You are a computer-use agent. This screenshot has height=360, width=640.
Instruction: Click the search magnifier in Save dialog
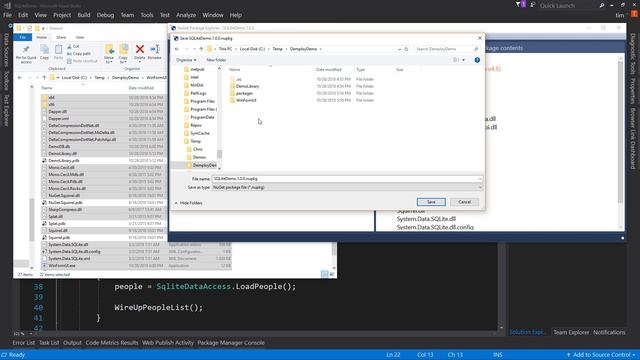click(476, 49)
